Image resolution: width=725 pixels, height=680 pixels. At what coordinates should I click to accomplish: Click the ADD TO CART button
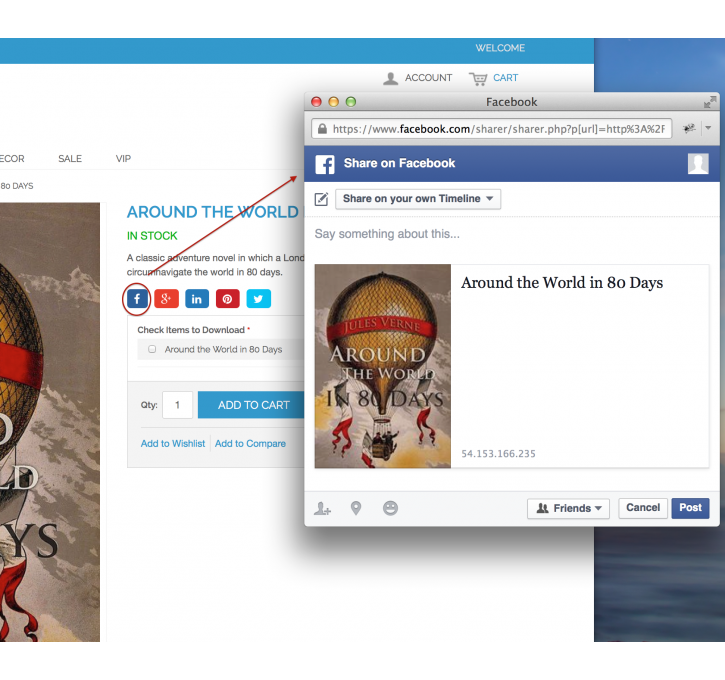251,405
